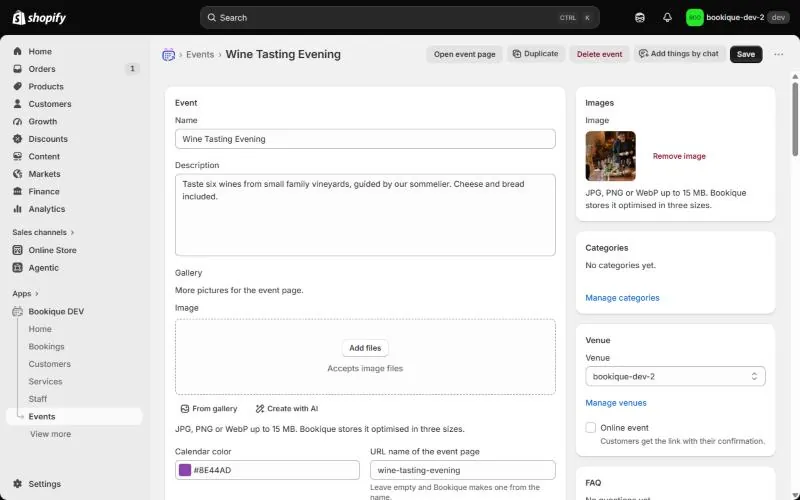Click the Calendar color hex field
Screen dimensions: 800x500
tap(267, 470)
